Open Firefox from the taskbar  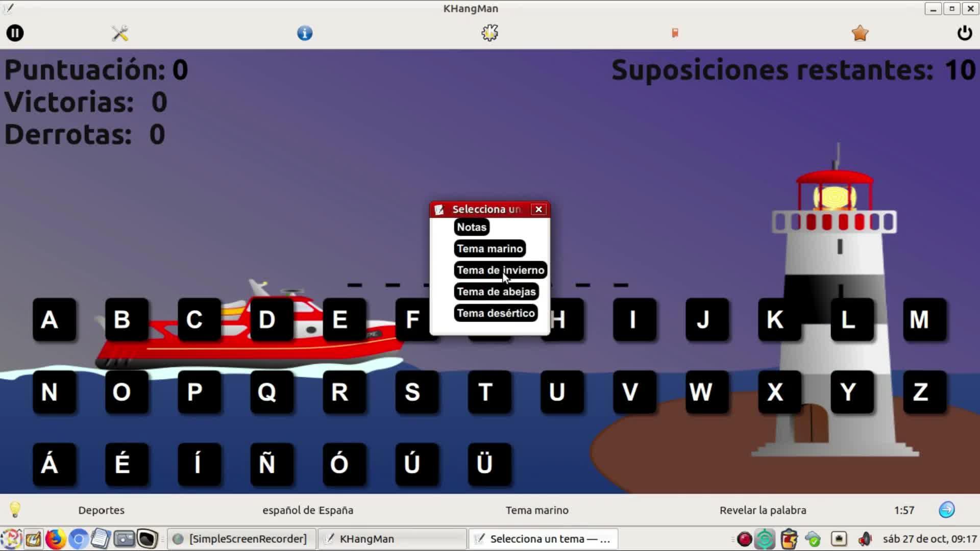pyautogui.click(x=56, y=539)
